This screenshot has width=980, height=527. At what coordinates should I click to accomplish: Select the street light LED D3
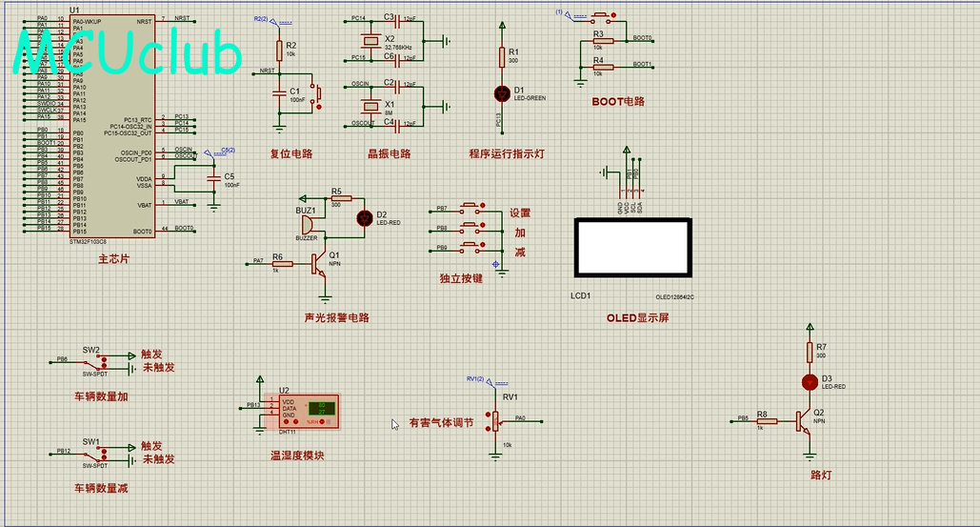coord(810,382)
